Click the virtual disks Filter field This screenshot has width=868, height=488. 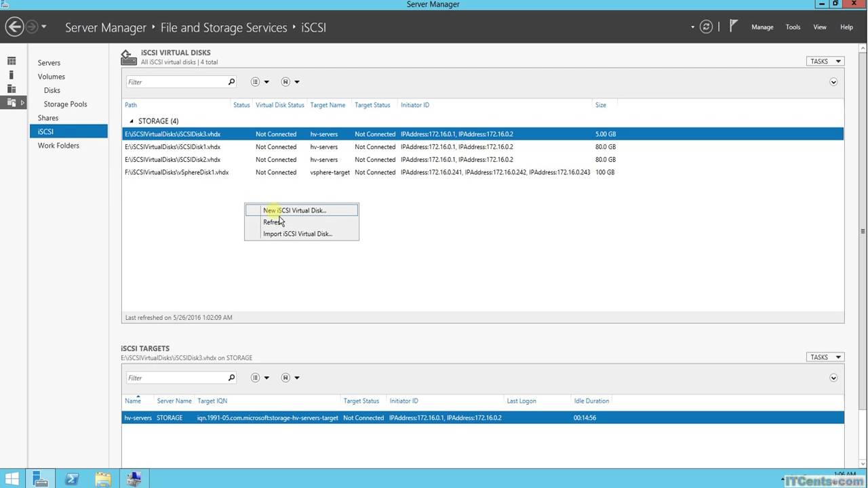click(x=175, y=82)
